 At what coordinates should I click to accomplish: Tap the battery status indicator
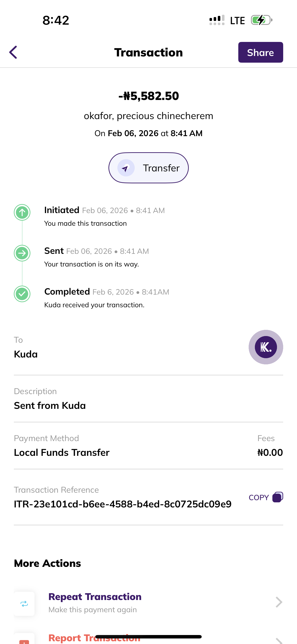[261, 20]
